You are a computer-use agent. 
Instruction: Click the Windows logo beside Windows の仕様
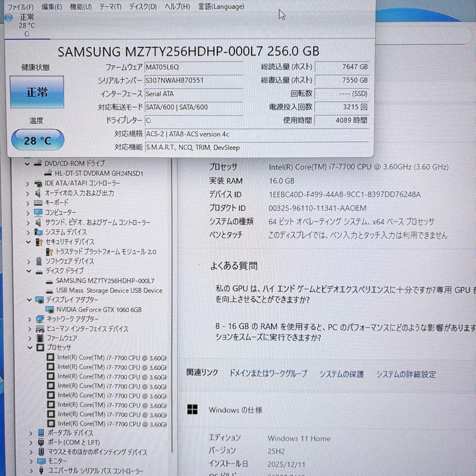(193, 409)
